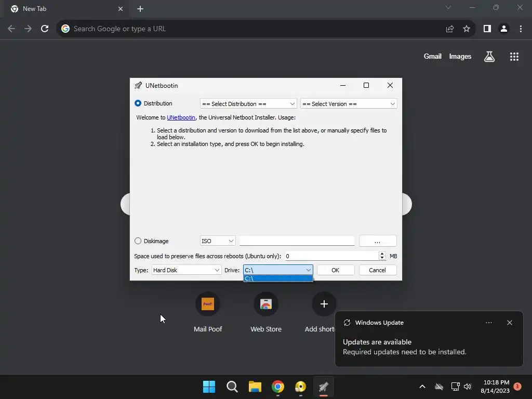Toggle the Chrome side panel
The width and height of the screenshot is (532, 399).
pyautogui.click(x=487, y=29)
